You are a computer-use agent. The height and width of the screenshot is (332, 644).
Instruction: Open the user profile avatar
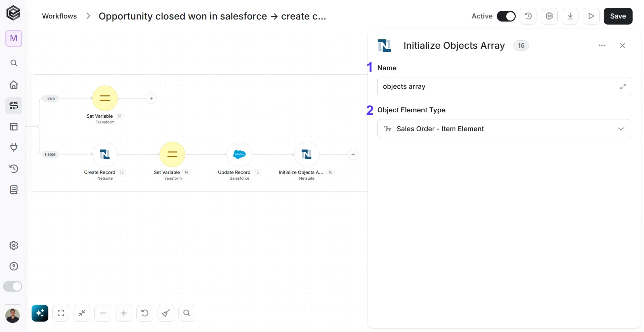(x=13, y=316)
